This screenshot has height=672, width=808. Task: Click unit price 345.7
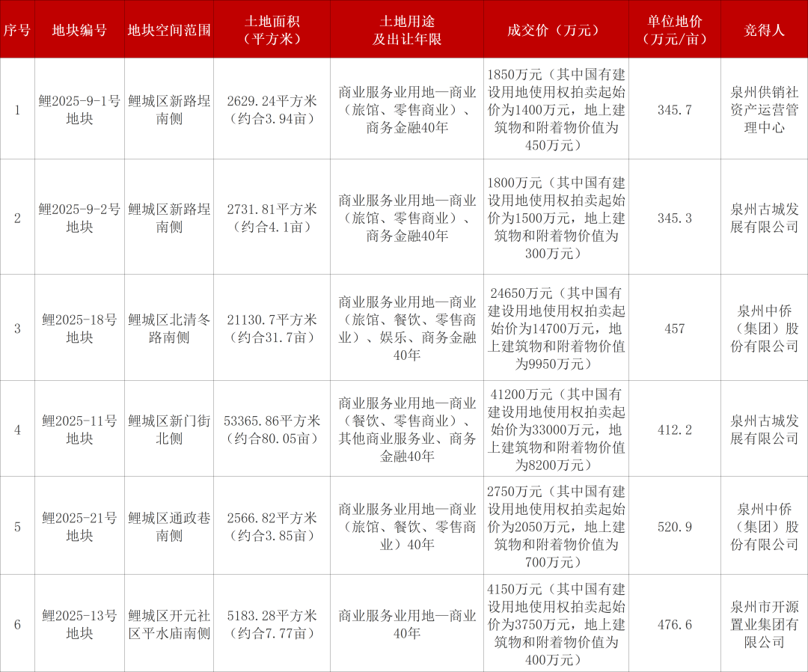675,109
